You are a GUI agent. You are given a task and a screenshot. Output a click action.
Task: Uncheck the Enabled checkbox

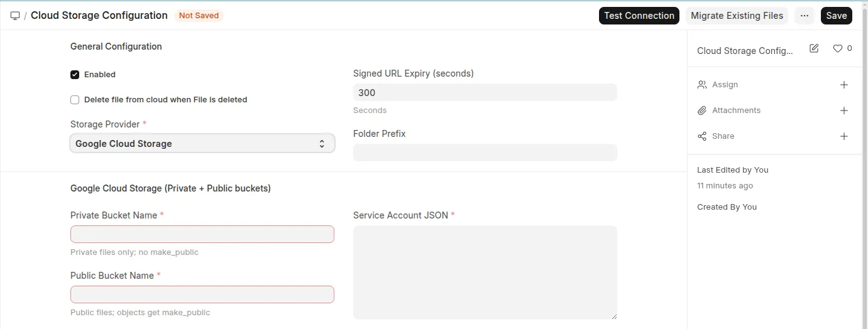[x=75, y=75]
